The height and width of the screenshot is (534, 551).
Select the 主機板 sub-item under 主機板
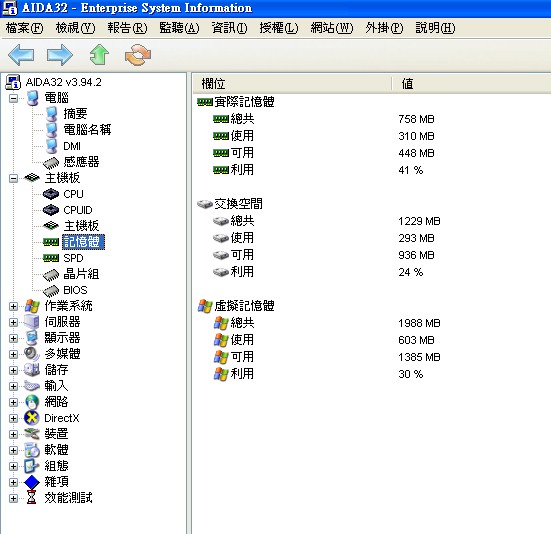click(81, 226)
